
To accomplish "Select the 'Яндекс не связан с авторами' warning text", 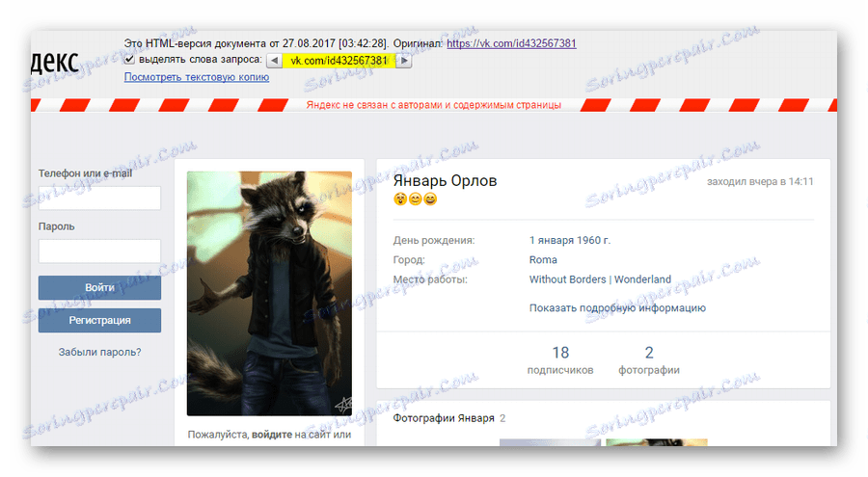I will (x=433, y=105).
